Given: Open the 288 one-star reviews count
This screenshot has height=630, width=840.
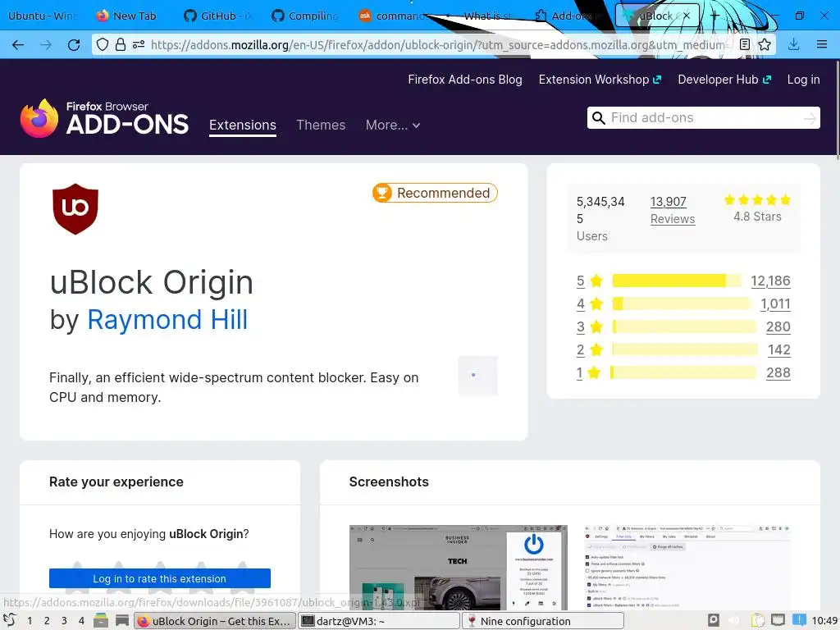Looking at the screenshot, I should click(x=778, y=373).
